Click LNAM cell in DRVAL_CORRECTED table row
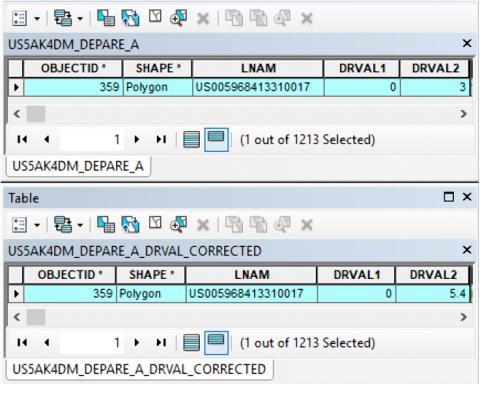 point(251,294)
